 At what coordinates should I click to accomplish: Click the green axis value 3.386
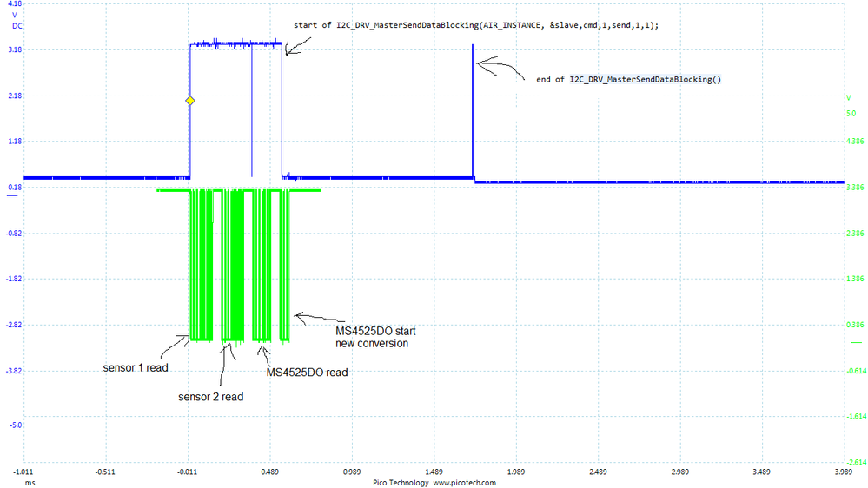tap(855, 188)
